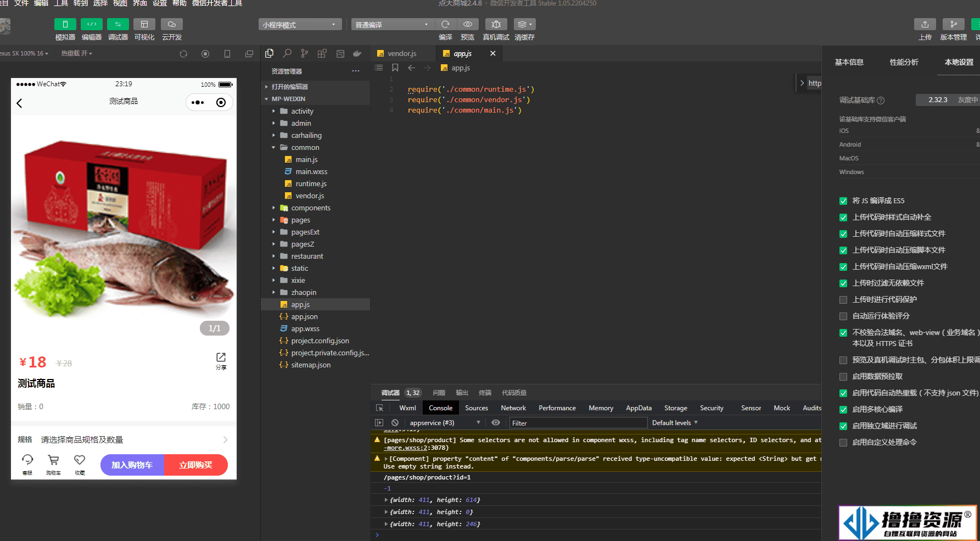The height and width of the screenshot is (541, 980).
Task: Tap the simulator back arrow
Action: point(20,103)
